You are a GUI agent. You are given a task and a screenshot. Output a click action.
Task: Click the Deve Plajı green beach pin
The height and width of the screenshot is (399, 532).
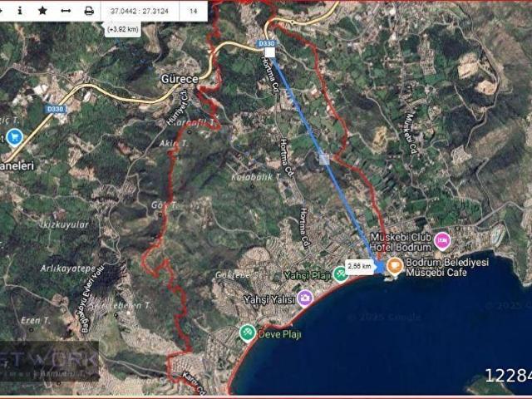pos(248,332)
